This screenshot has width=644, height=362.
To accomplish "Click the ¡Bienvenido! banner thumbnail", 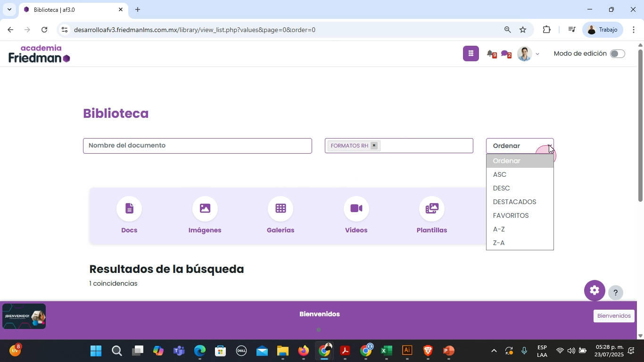I will coord(24,316).
